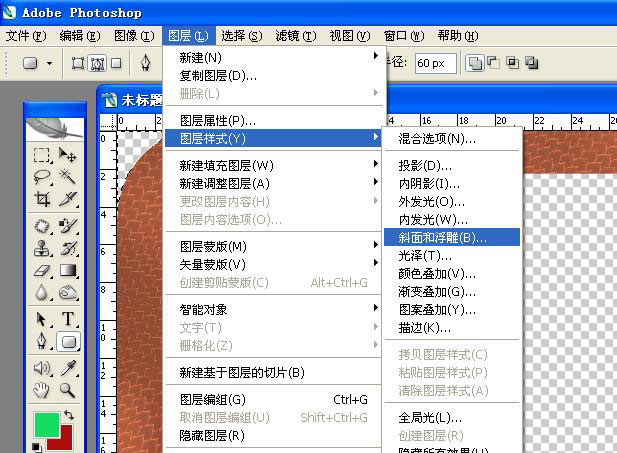Open tool preset picker dropdown arrow
The height and width of the screenshot is (453, 617).
(49, 63)
